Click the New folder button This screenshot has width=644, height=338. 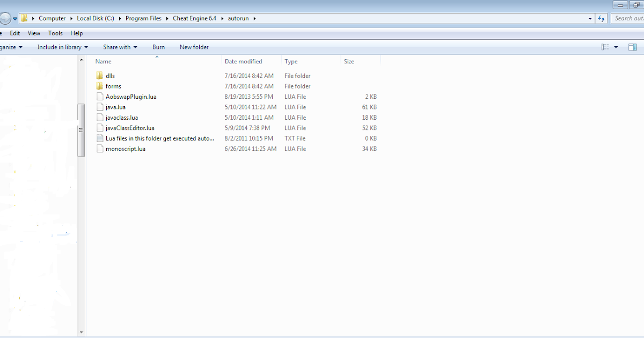[x=194, y=47]
